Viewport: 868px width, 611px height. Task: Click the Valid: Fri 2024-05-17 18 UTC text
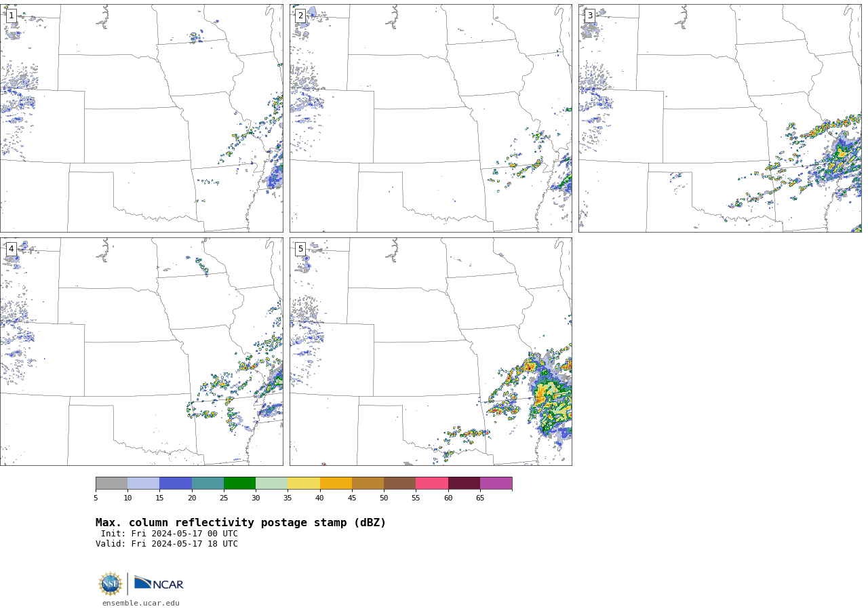[x=167, y=544]
